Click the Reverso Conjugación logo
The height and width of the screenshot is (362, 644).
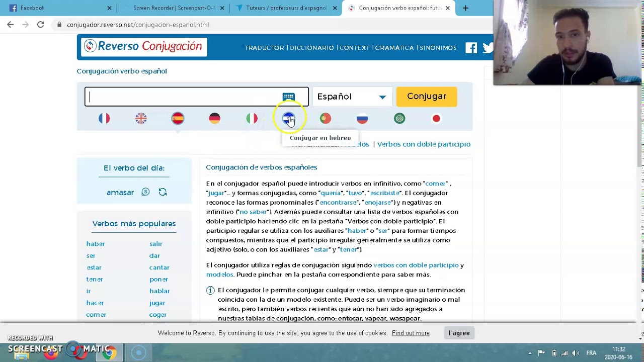coord(144,47)
